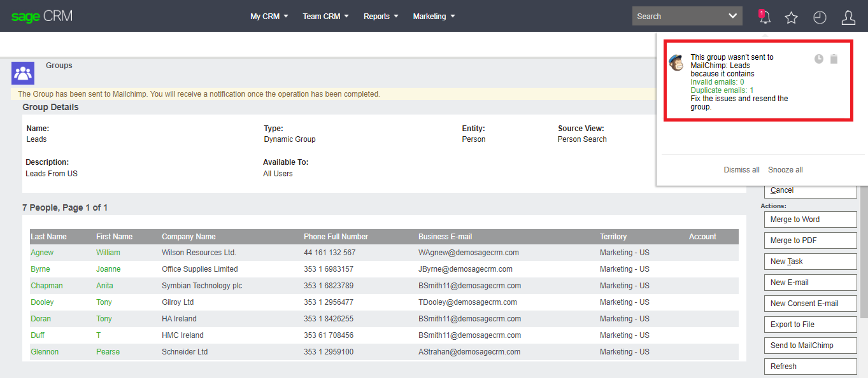Open the user profile icon
This screenshot has height=378, width=868.
[848, 17]
